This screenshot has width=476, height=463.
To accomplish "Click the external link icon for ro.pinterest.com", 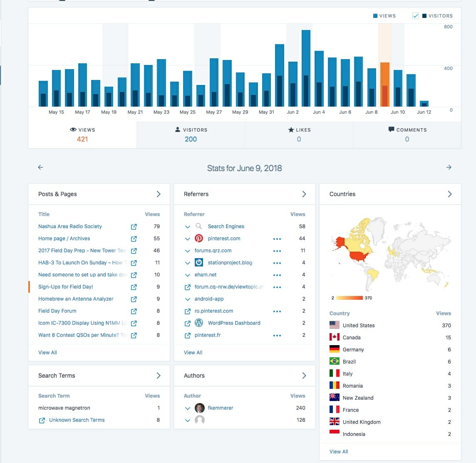I will click(x=188, y=311).
